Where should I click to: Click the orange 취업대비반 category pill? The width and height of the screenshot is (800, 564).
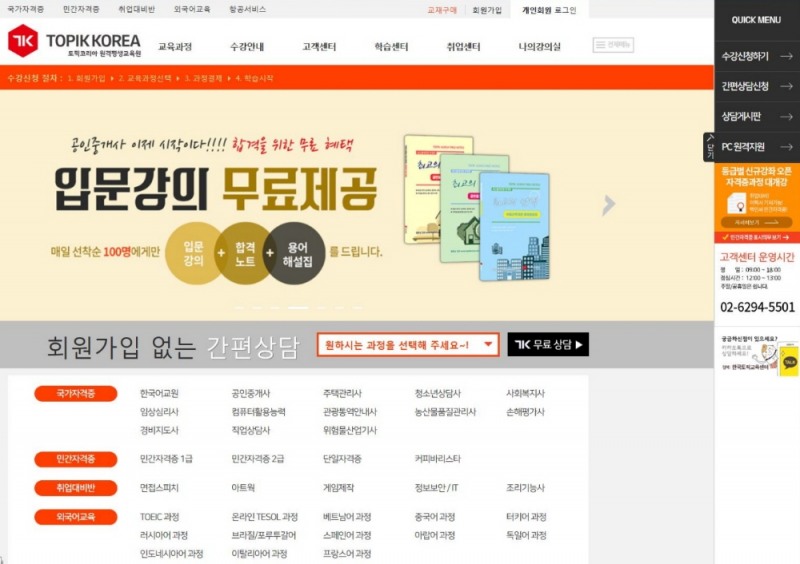coord(76,488)
